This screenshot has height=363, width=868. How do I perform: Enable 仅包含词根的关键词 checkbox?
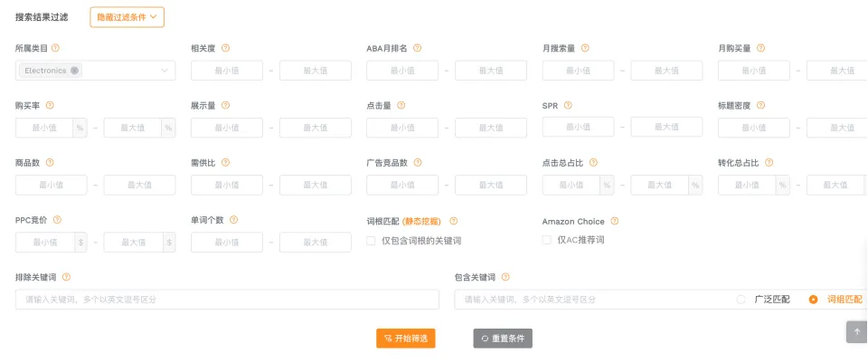pyautogui.click(x=371, y=241)
